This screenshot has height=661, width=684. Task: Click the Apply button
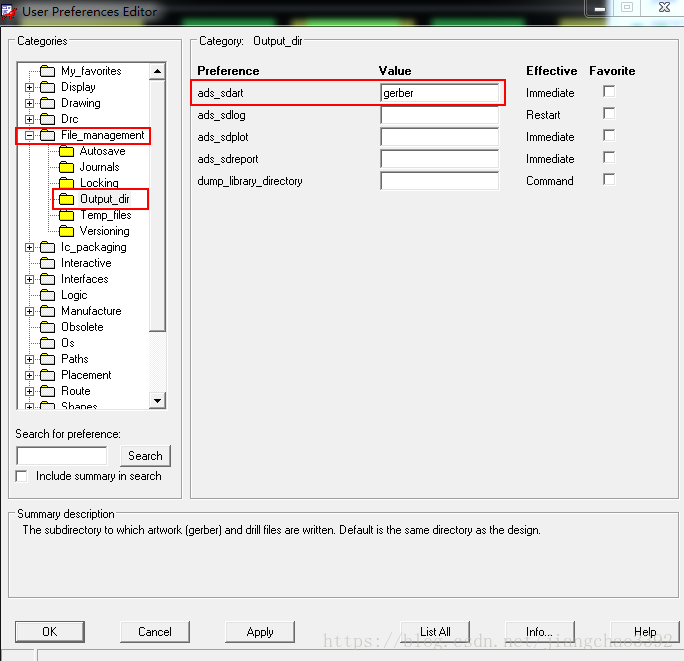pyautogui.click(x=260, y=632)
